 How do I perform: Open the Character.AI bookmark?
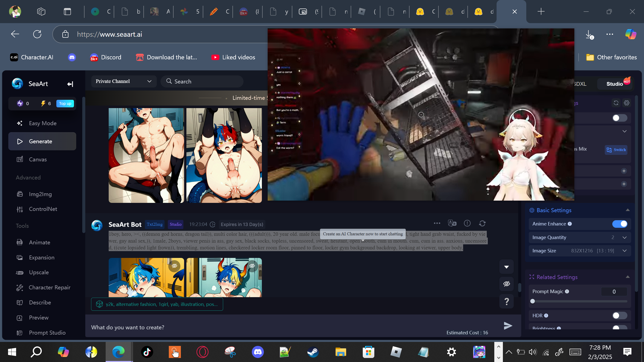32,57
